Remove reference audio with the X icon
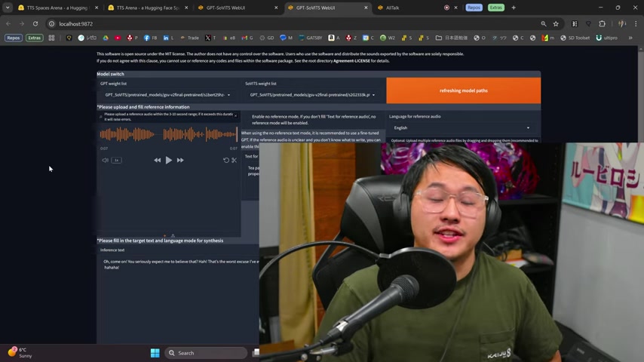 (x=235, y=115)
